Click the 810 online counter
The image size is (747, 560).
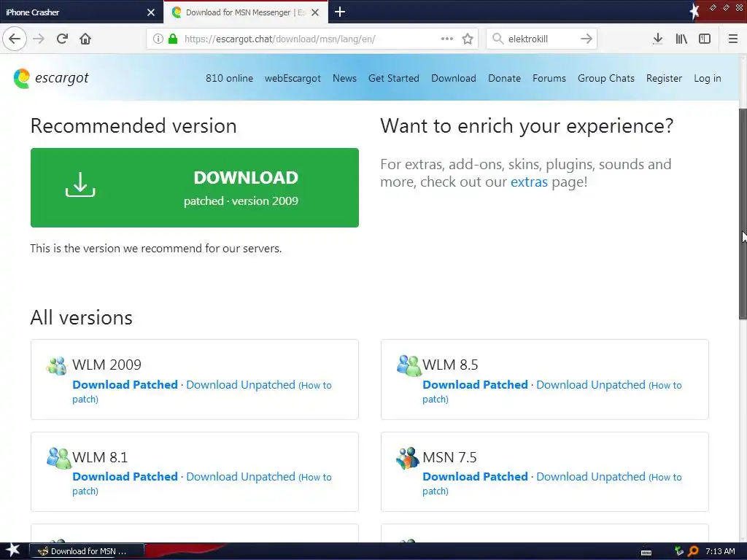229,78
